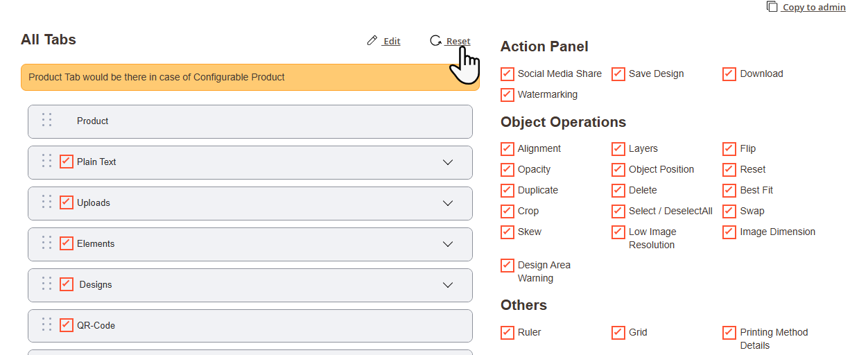Grab the Product row drag handle
This screenshot has height=355, width=868.
pos(46,120)
